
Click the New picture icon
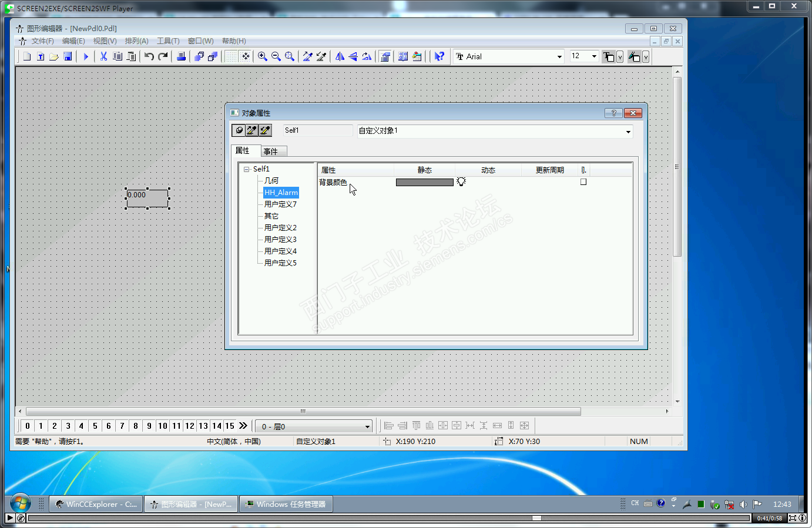pos(27,56)
